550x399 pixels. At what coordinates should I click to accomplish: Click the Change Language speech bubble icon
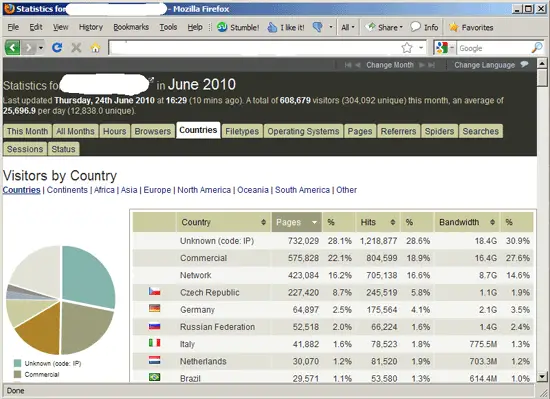point(524,65)
